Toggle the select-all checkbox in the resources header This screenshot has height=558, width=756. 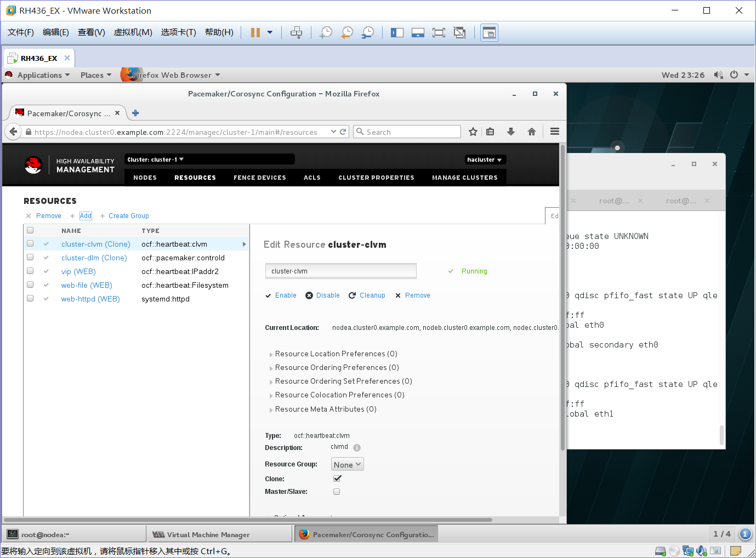[x=30, y=230]
